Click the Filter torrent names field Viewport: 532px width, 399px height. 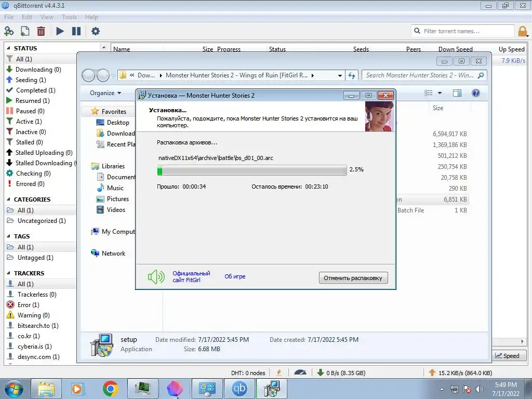pos(463,31)
